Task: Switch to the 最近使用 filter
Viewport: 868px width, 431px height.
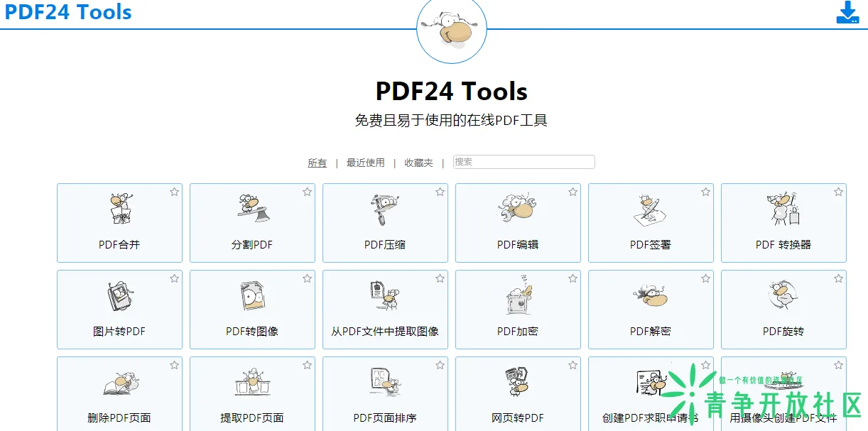Action: [365, 163]
